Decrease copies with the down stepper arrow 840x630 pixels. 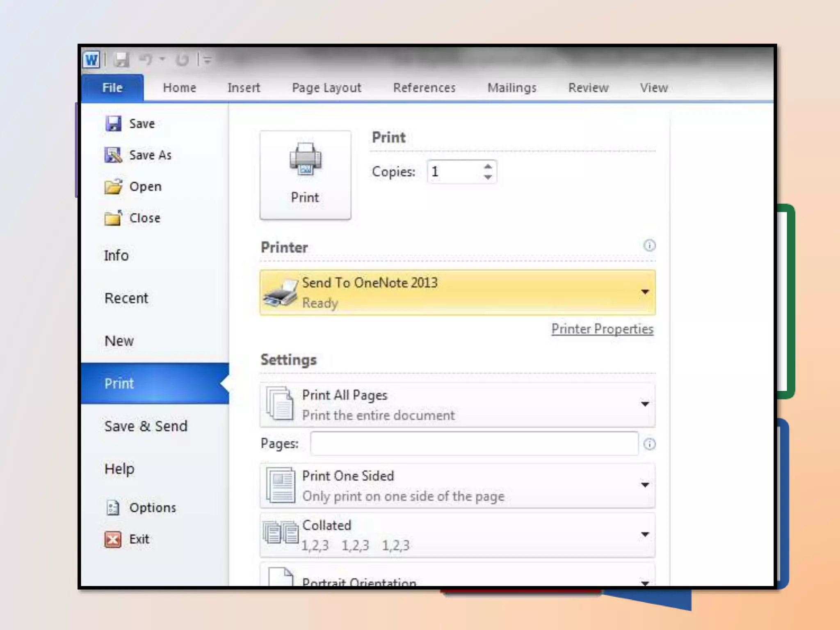click(x=488, y=177)
